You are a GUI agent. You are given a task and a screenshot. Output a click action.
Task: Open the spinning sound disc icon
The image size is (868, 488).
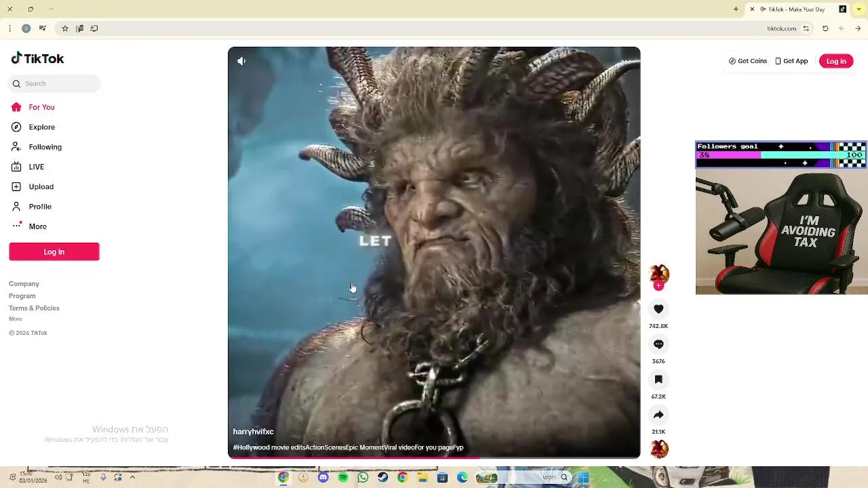[658, 449]
